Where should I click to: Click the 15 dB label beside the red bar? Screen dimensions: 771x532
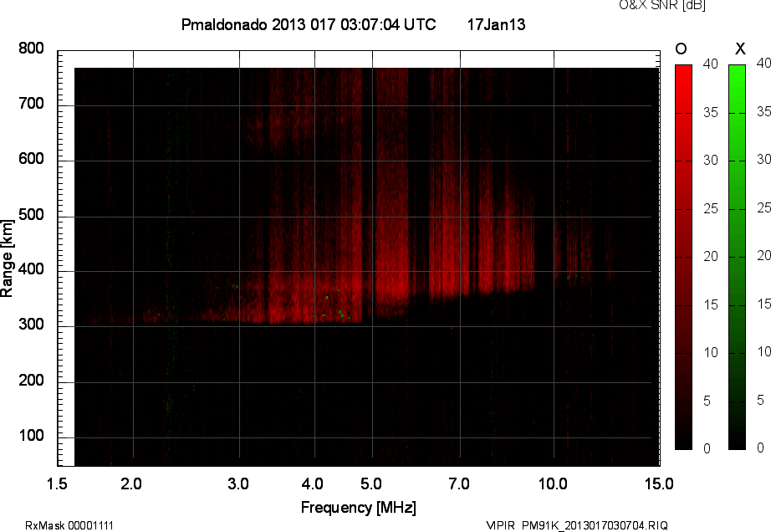point(711,304)
